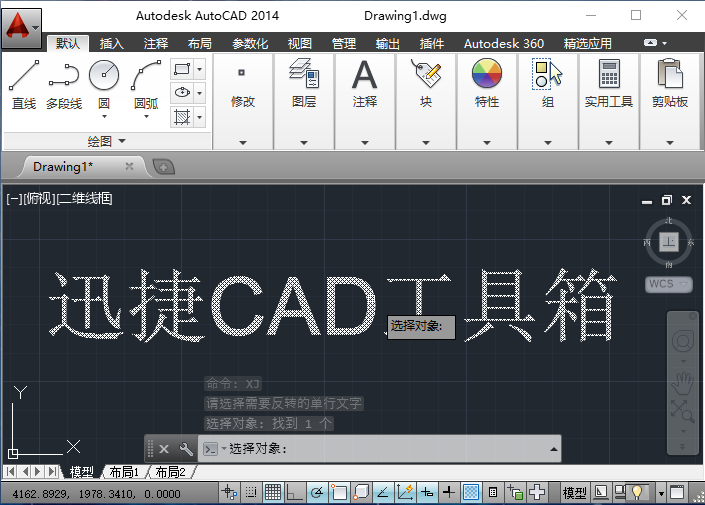Toggle Object Snap in status bar

pyautogui.click(x=339, y=493)
